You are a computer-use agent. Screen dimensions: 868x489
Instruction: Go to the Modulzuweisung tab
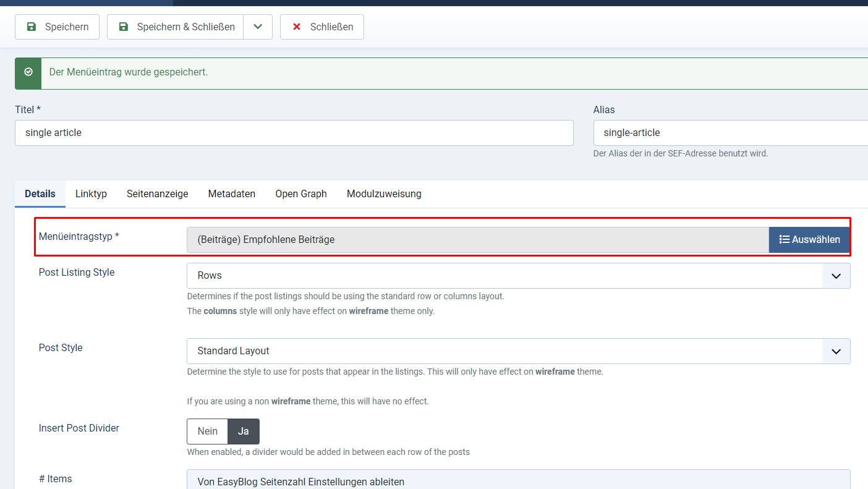[x=384, y=194]
